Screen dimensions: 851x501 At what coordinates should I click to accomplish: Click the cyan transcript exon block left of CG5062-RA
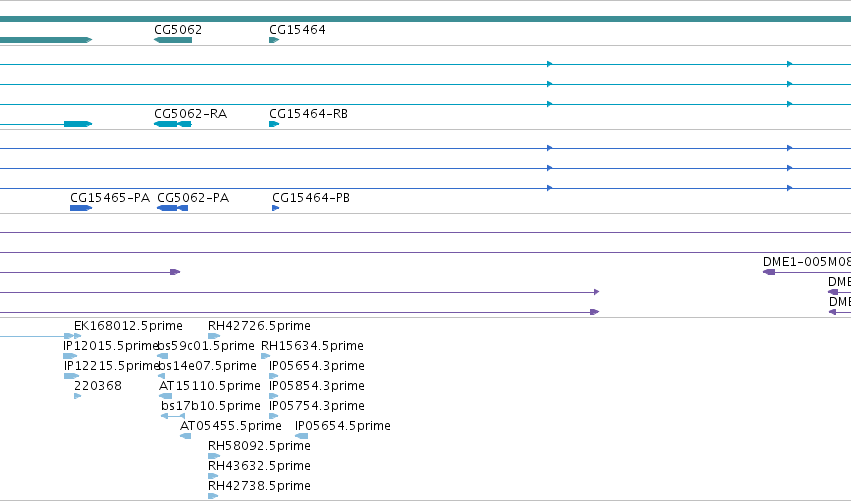click(78, 124)
